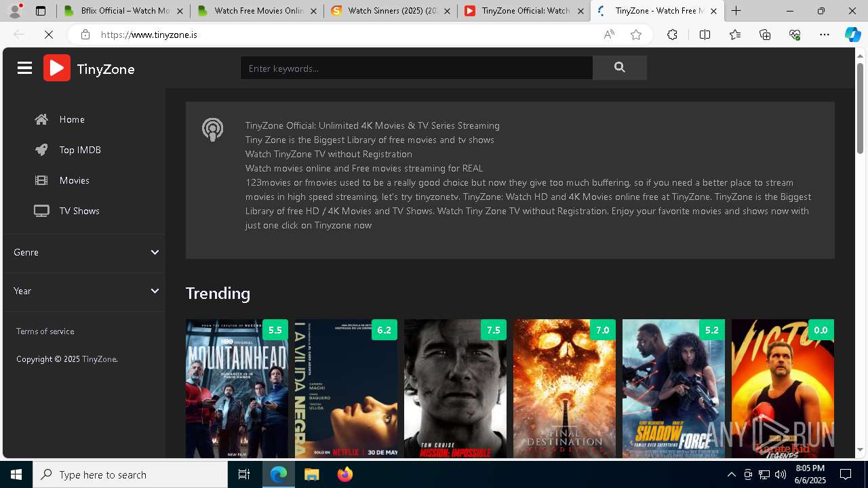This screenshot has height=488, width=868.
Task: Open Copilot sidebar icon
Action: pos(852,35)
